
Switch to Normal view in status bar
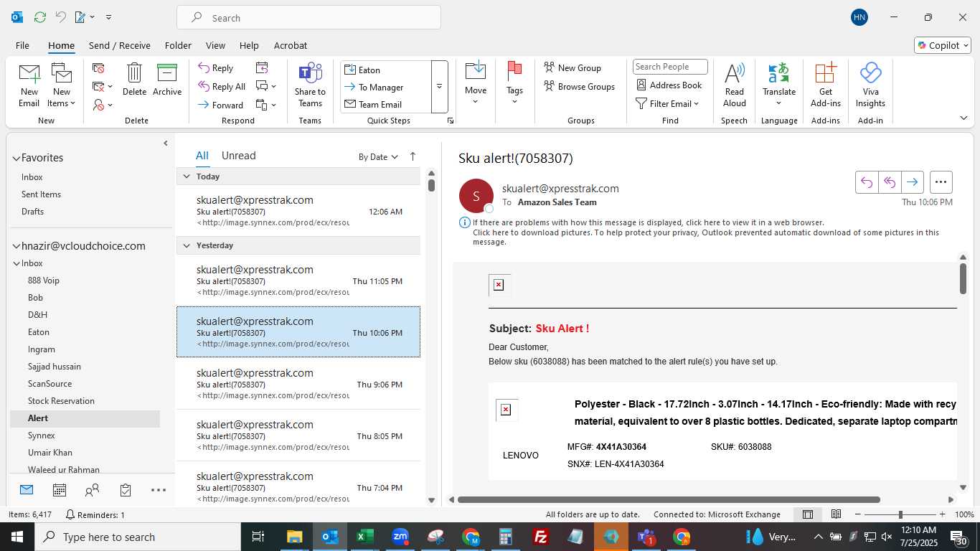[x=808, y=514]
